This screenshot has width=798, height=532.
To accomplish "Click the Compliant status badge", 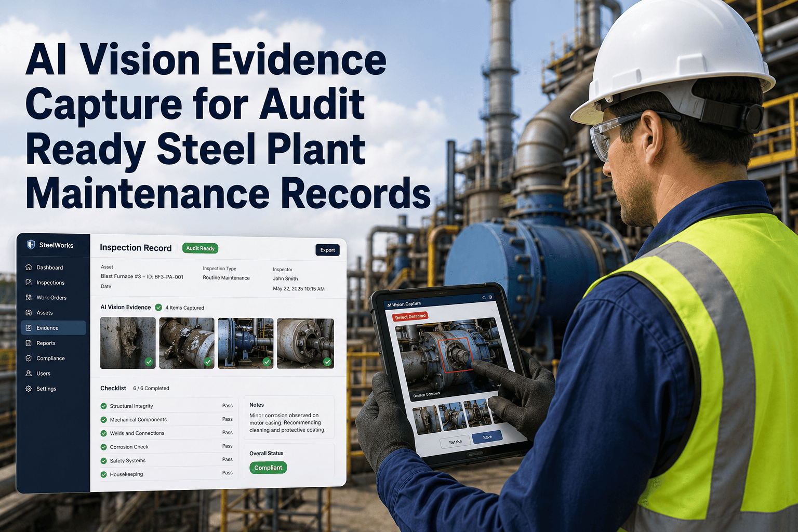I will coord(268,468).
